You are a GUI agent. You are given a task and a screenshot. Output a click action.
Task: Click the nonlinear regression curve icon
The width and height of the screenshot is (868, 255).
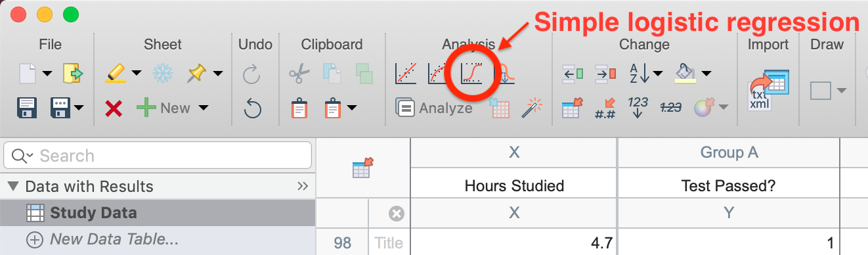point(439,73)
